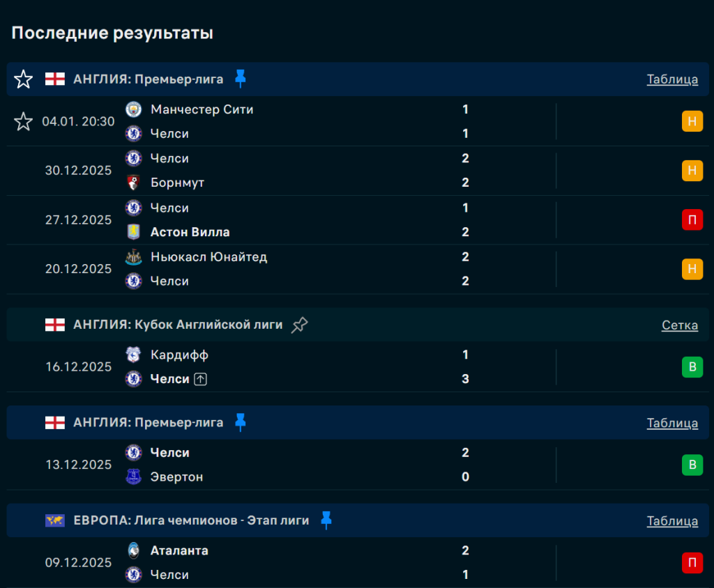Screen dimensions: 714x588
Task: Click the Newcastle United club crest
Action: 133,257
